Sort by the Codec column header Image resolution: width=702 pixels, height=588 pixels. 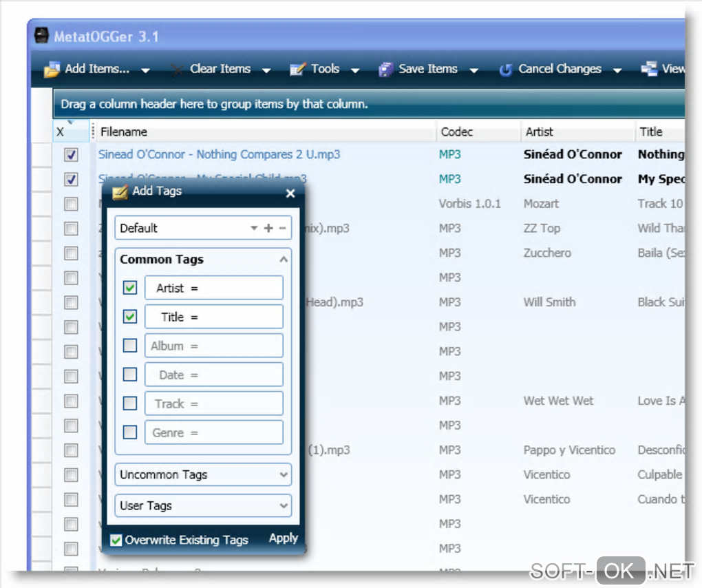(x=478, y=132)
